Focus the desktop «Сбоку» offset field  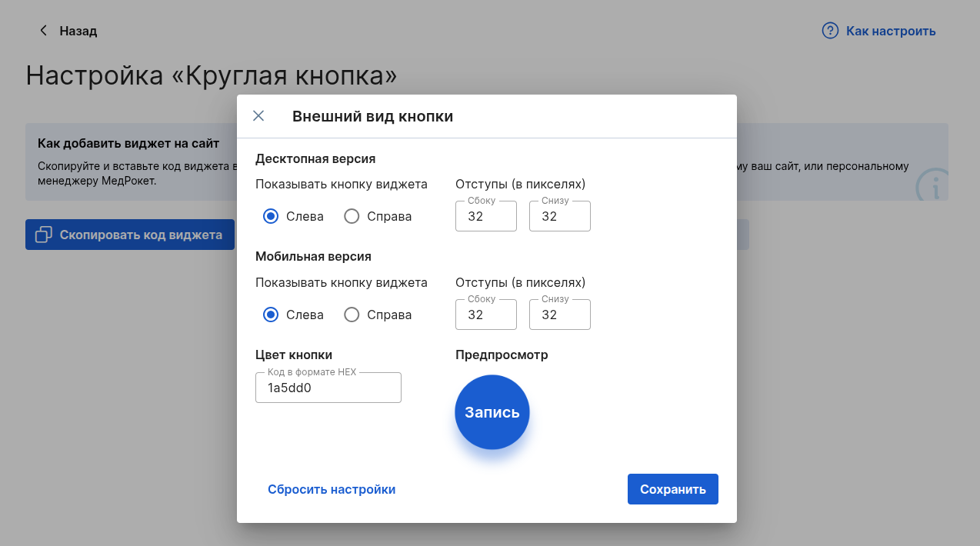(485, 216)
